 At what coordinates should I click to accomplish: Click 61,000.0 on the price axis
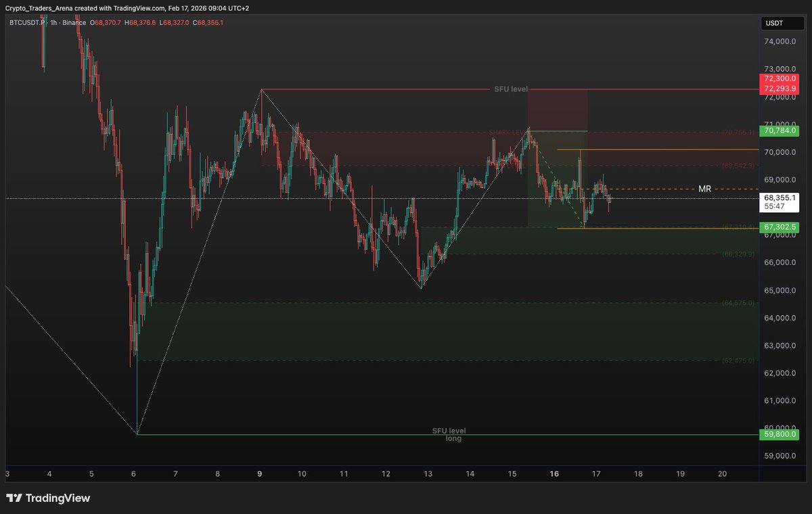tap(780, 400)
